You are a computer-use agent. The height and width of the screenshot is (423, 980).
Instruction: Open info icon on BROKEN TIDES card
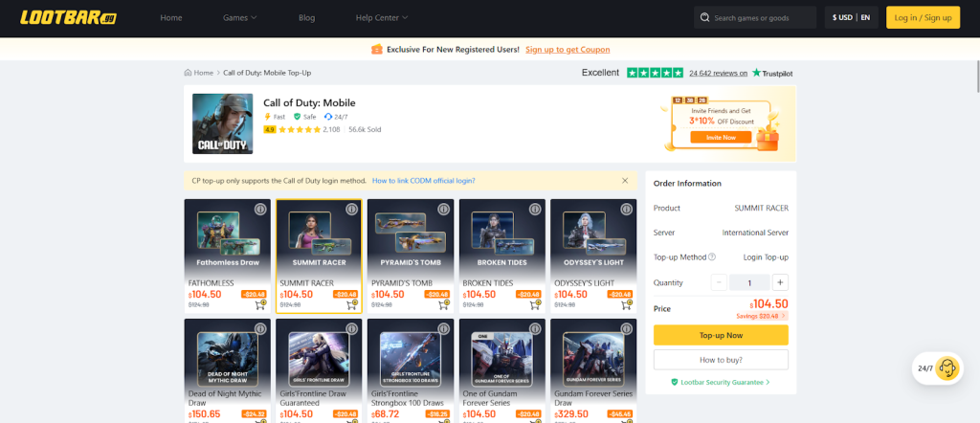point(535,210)
